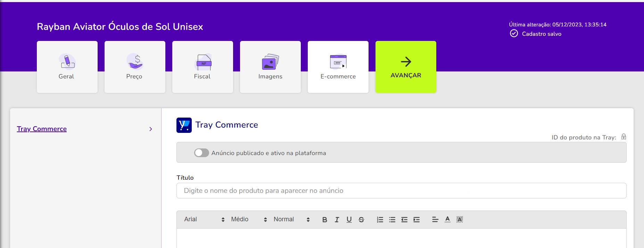Click the Título input field
This screenshot has height=248, width=644.
[401, 191]
